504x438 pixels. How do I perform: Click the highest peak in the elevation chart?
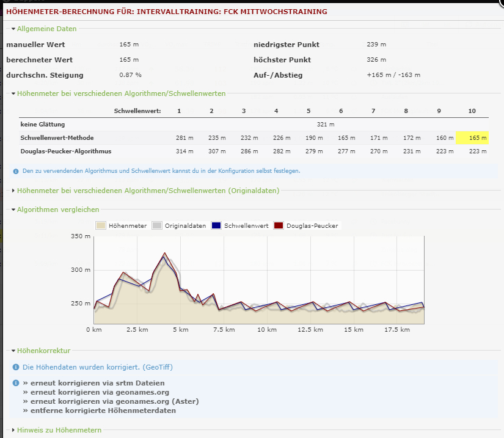click(164, 253)
